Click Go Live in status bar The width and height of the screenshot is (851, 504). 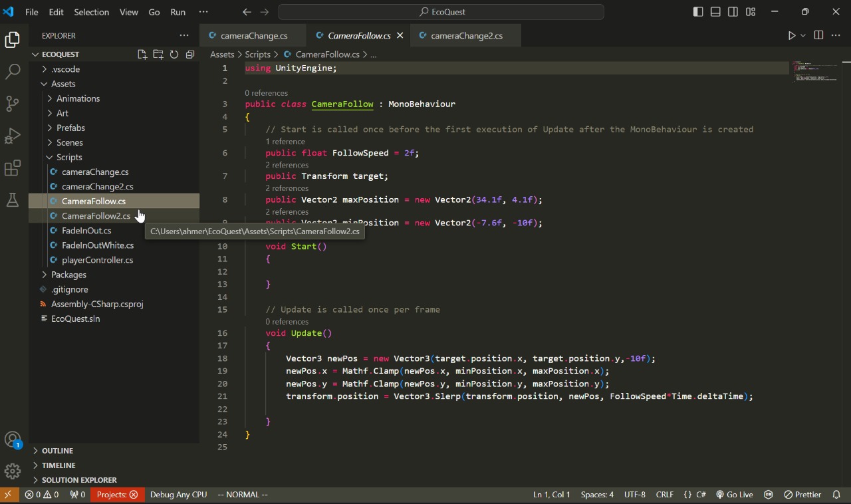click(735, 495)
